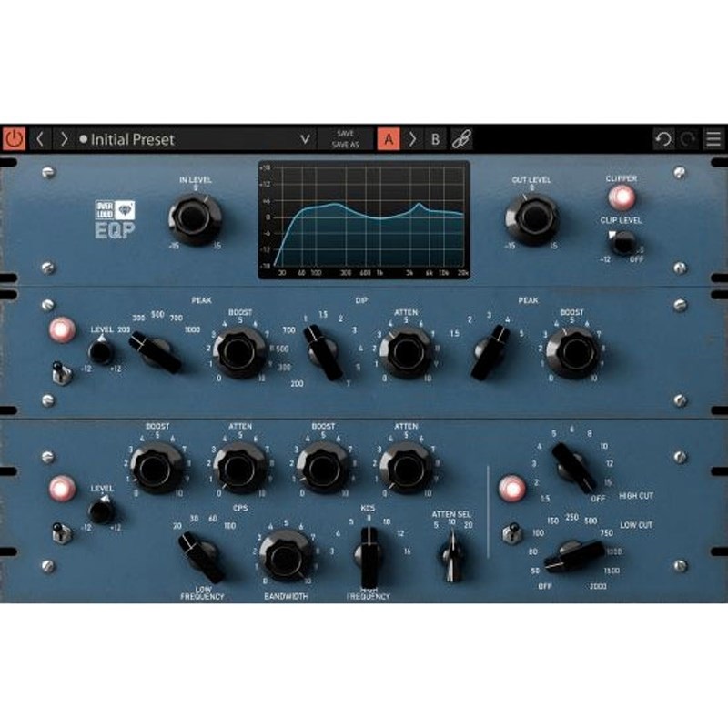Click the DIP frequency selector
Image resolution: width=728 pixels, height=728 pixels.
(x=323, y=353)
